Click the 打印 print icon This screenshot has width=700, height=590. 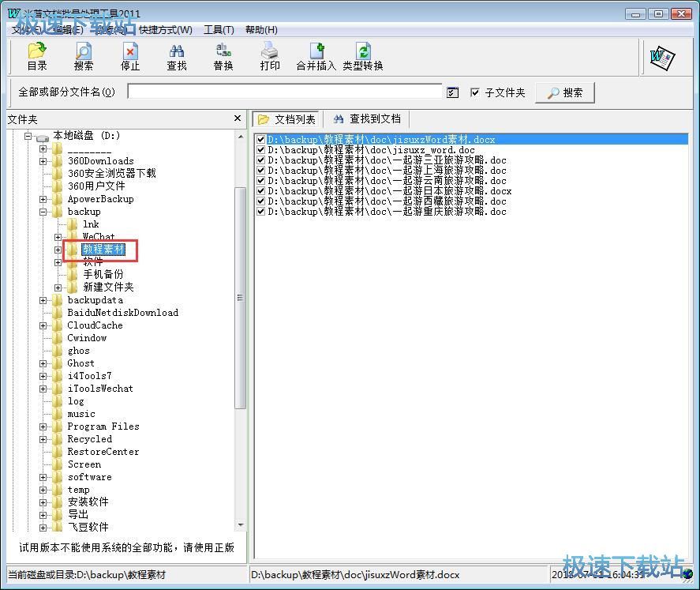click(x=269, y=55)
